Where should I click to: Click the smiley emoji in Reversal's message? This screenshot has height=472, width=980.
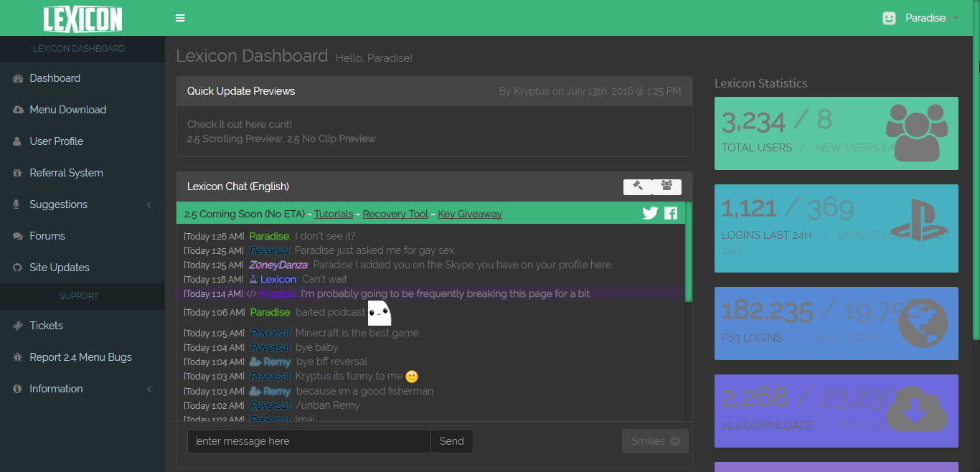point(412,377)
